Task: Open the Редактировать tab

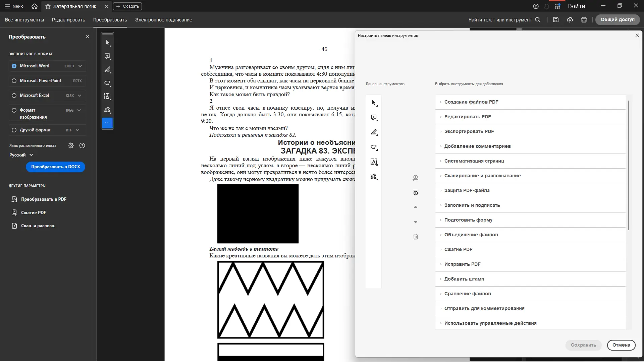Action: (x=68, y=20)
